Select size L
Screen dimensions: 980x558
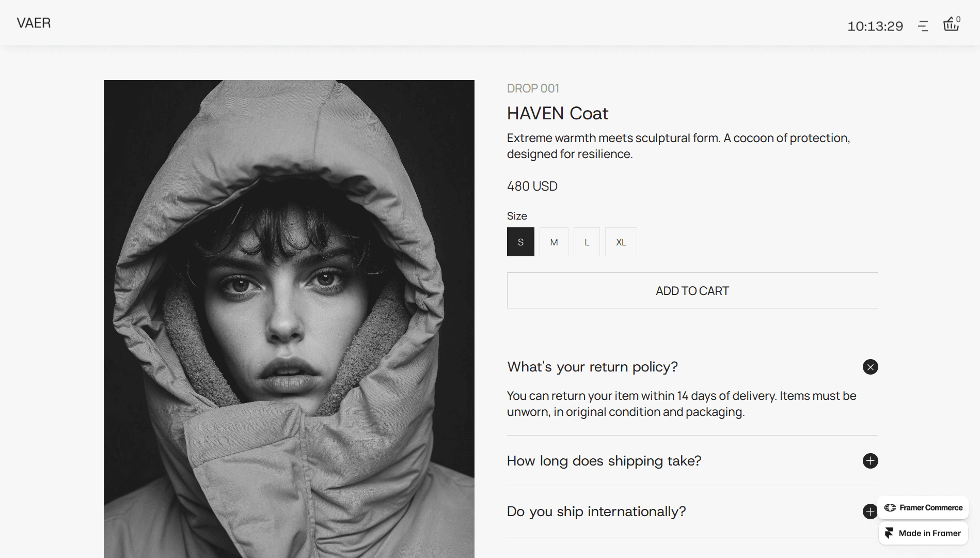point(587,242)
